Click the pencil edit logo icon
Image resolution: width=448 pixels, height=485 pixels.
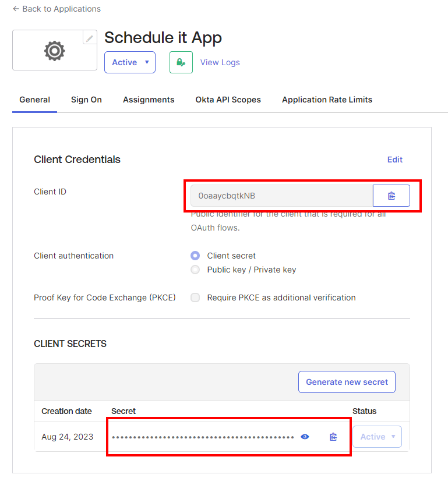[x=90, y=38]
